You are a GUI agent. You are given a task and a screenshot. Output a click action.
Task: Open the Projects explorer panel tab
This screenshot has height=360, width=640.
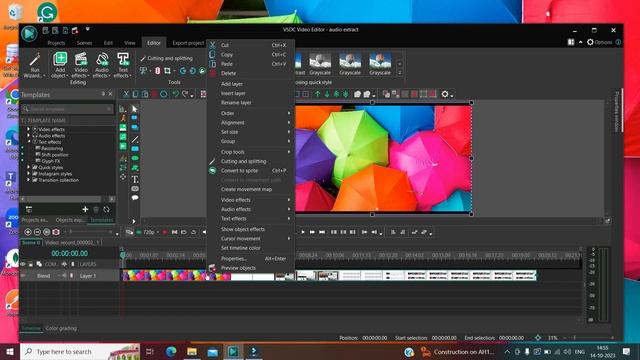point(35,220)
